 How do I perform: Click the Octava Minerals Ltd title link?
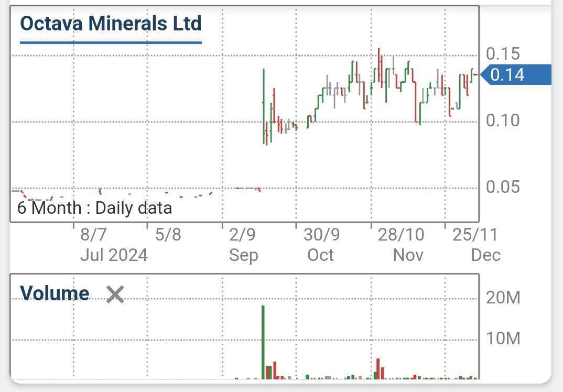[x=110, y=23]
